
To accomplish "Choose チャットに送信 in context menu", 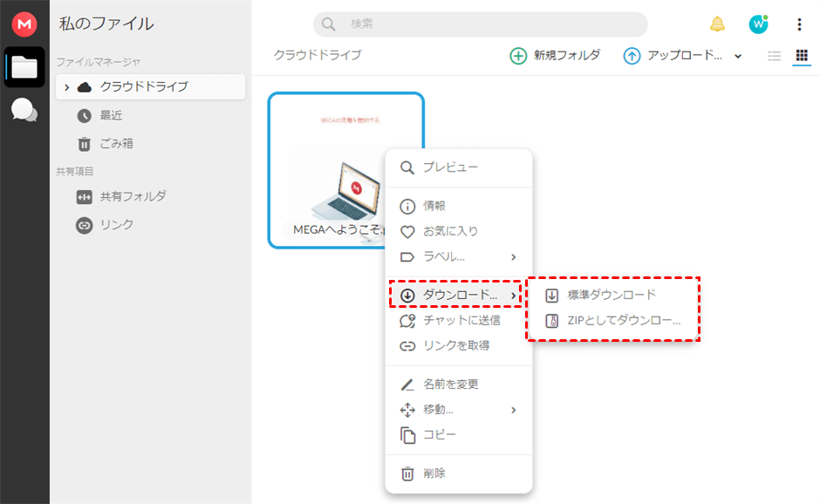I will [x=459, y=321].
